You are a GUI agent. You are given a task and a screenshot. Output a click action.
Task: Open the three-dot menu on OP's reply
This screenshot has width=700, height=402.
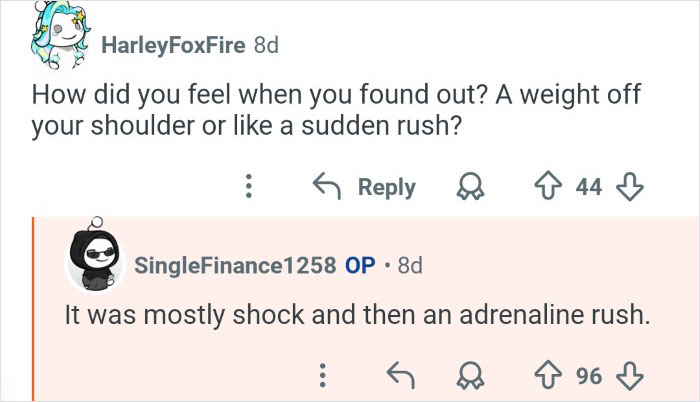point(322,375)
